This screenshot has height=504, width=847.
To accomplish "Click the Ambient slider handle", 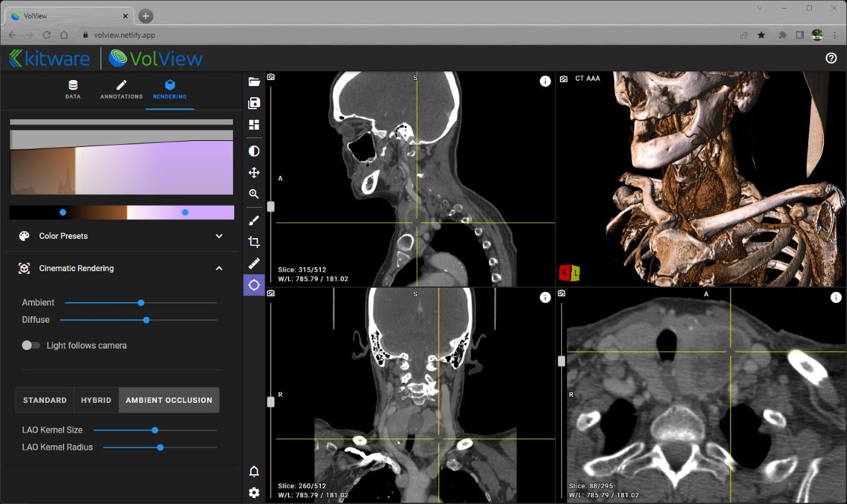I will pyautogui.click(x=141, y=303).
